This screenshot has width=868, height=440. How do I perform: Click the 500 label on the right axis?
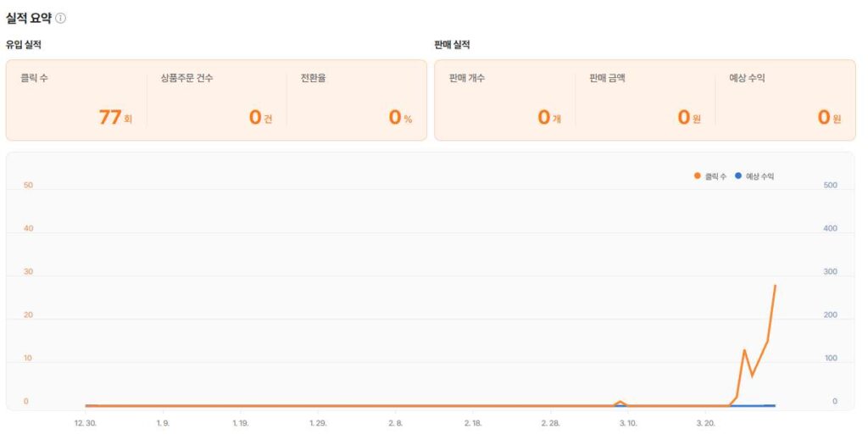[x=830, y=185]
